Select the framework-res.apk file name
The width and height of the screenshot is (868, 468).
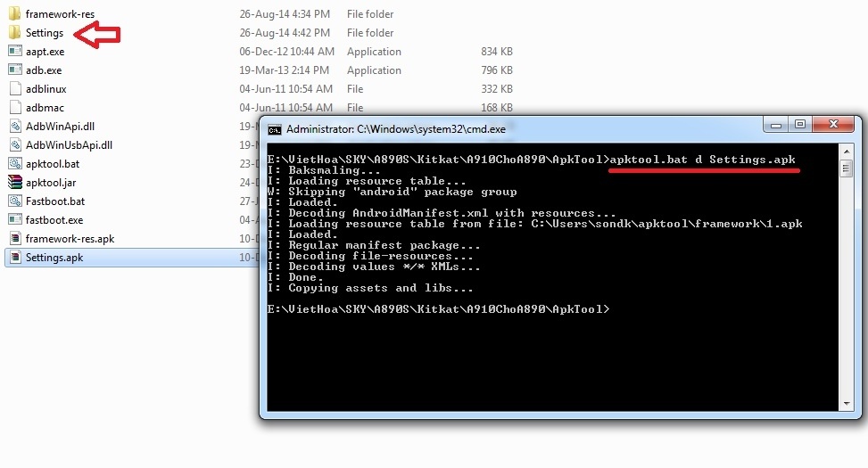(x=70, y=239)
